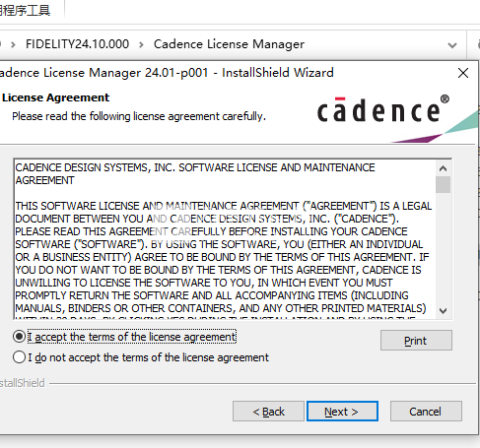Click license text scrollbar up arrow
480x448 pixels.
443,168
